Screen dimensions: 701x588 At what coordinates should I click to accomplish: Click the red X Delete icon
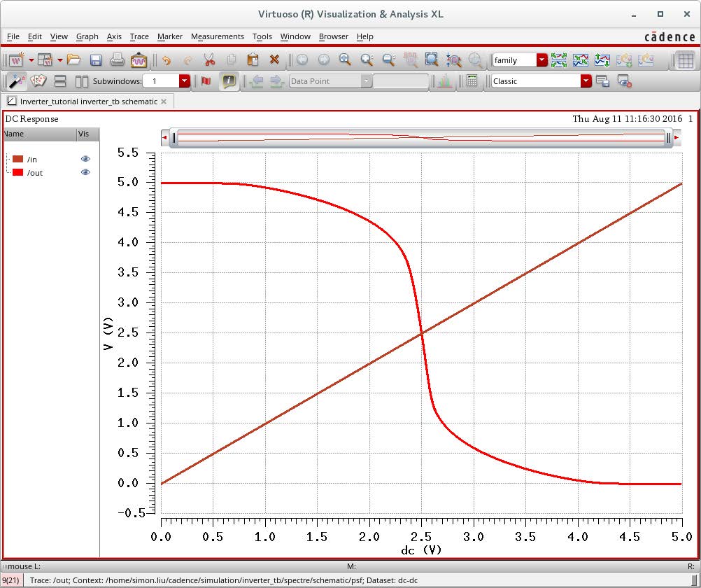274,60
